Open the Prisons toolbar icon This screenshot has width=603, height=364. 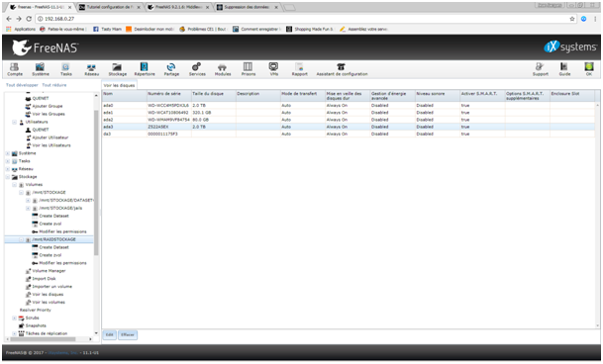(x=249, y=69)
